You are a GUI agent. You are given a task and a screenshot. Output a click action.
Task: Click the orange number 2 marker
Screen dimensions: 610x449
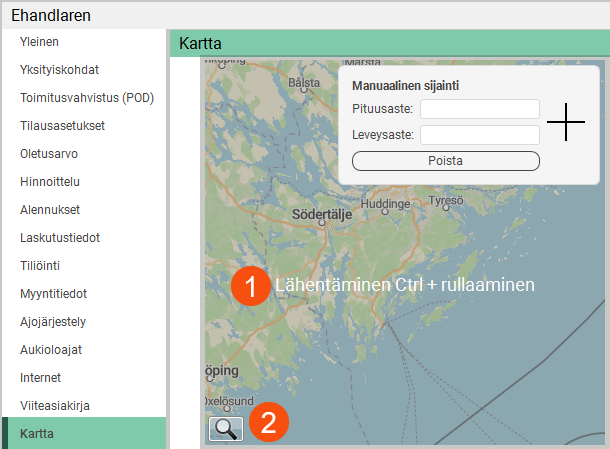coord(269,422)
